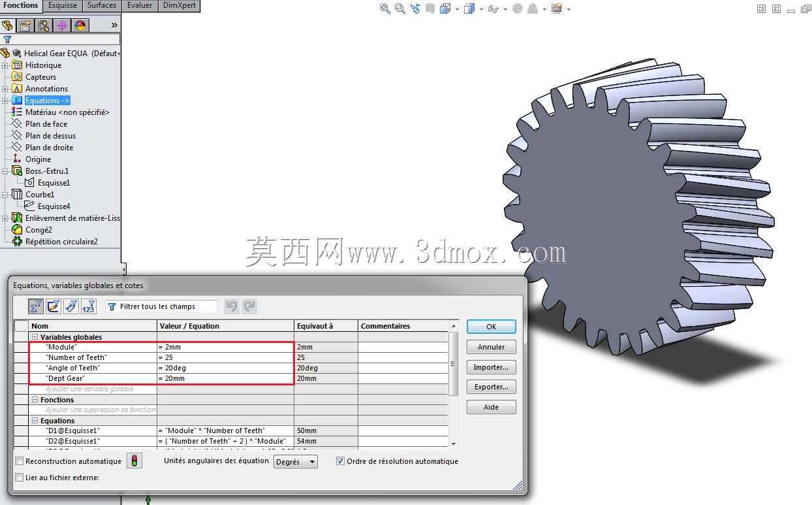This screenshot has width=812, height=505.
Task: Collapse the Boss.-Extru.1 tree node
Action: click(5, 171)
